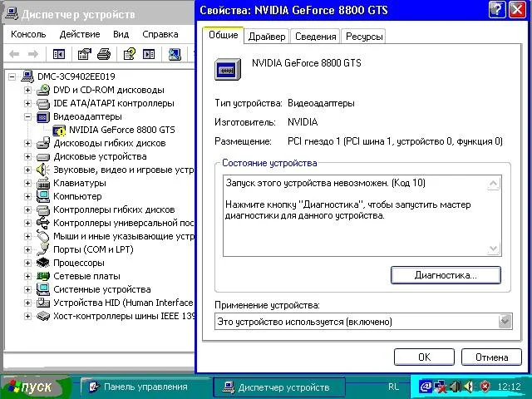Screen dimensions: 532x399
Task: Click the context help question-mark button in dialog
Action: click(497, 9)
